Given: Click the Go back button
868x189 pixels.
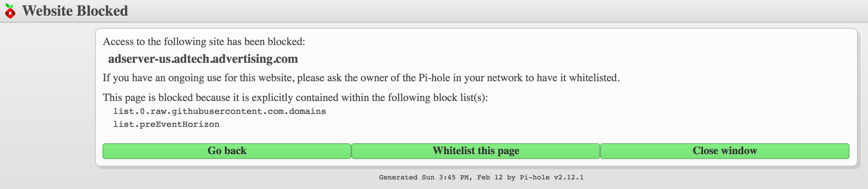Looking at the screenshot, I should (x=227, y=151).
